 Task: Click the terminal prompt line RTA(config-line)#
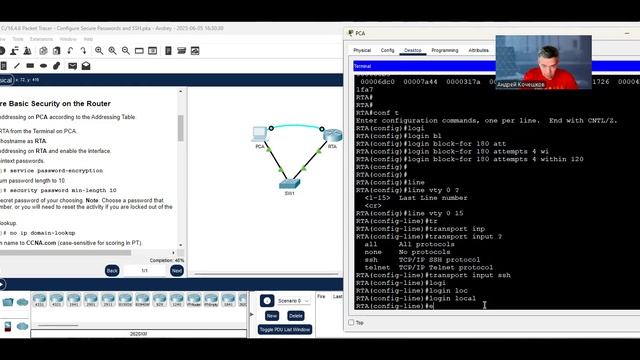click(x=395, y=306)
